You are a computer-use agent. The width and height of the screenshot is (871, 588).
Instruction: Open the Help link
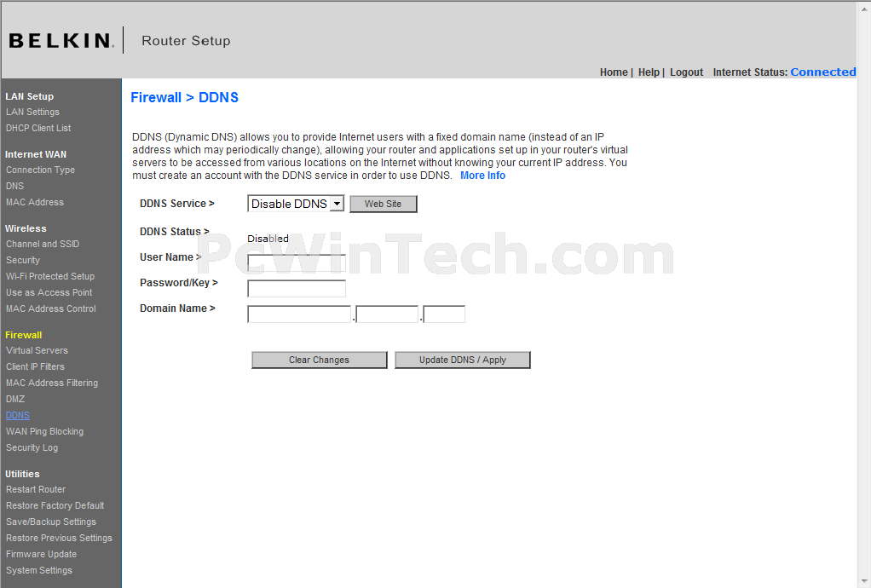point(649,72)
